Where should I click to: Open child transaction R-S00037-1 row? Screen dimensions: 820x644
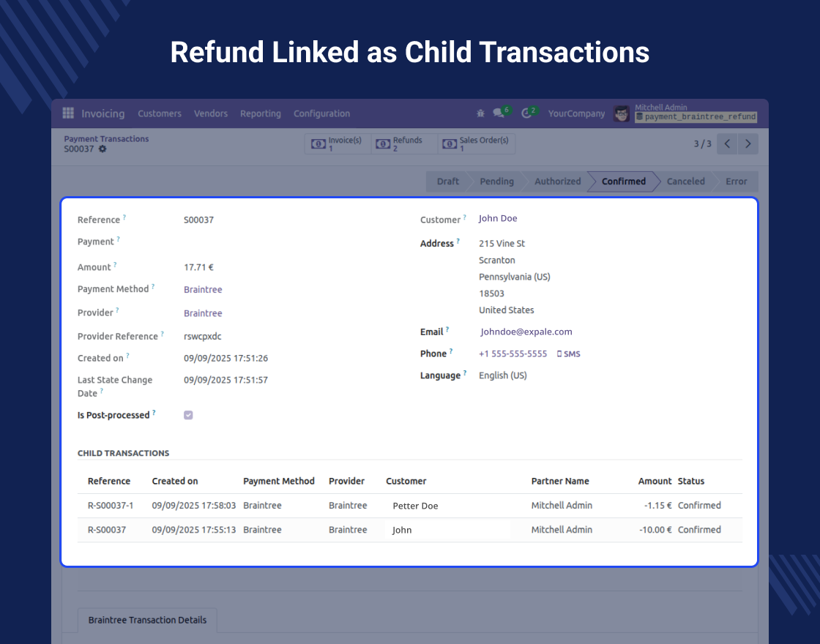(x=111, y=506)
